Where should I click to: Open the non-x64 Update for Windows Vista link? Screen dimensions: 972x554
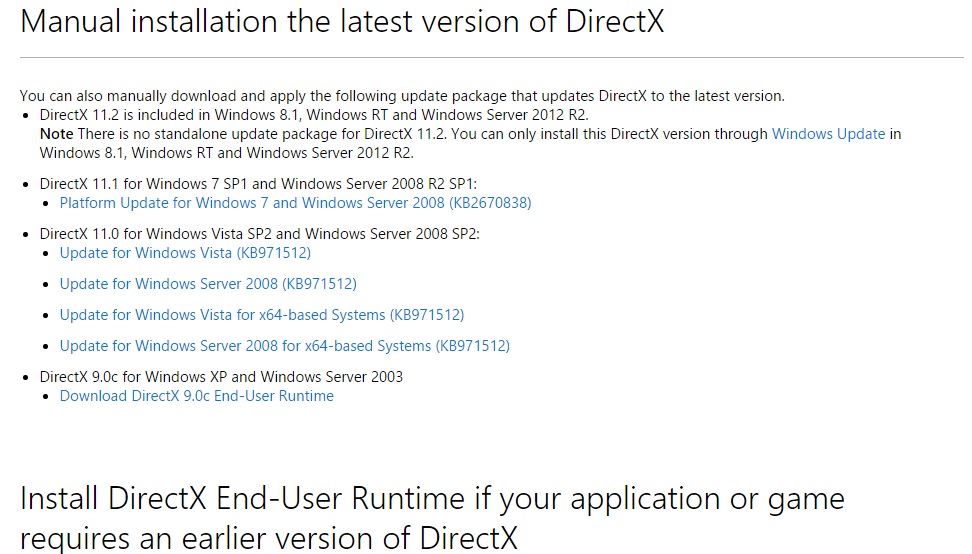185,253
